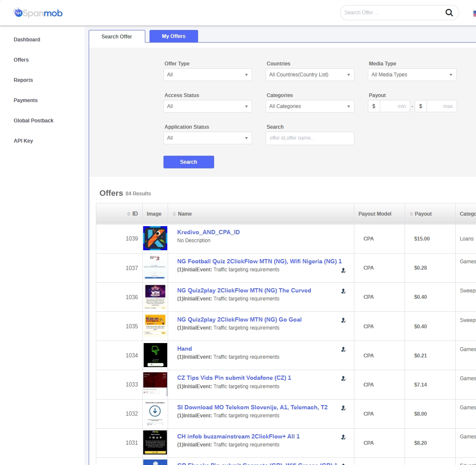
Task: Open the WIN thumbnail for offer 1036
Action: 155,296
